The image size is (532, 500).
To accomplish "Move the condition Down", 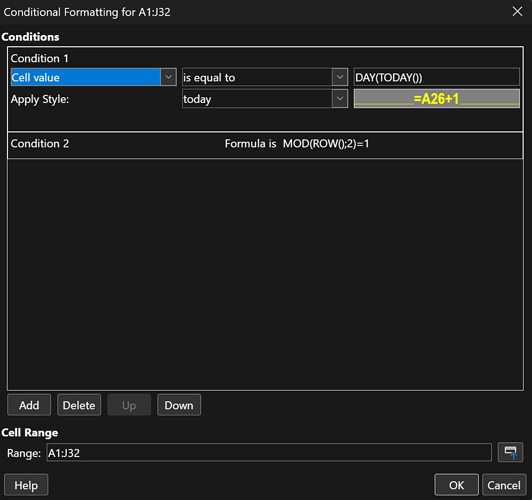I will pyautogui.click(x=179, y=405).
